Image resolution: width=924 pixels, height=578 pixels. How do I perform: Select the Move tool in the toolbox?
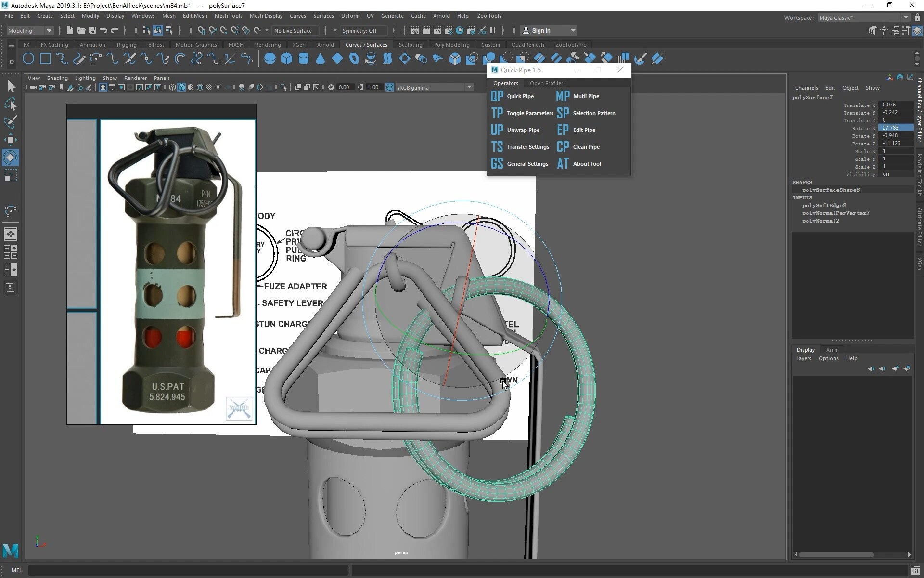click(11, 139)
